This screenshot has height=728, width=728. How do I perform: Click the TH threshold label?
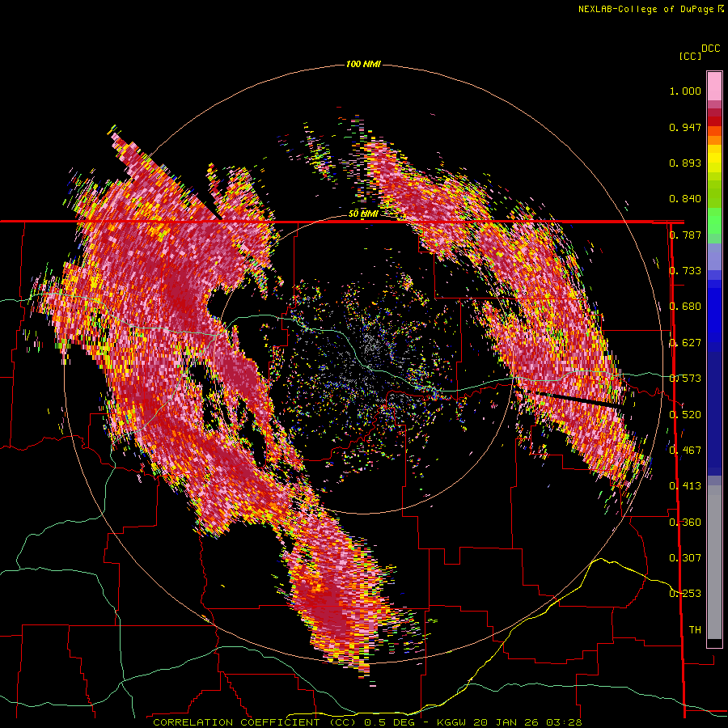[x=695, y=629]
